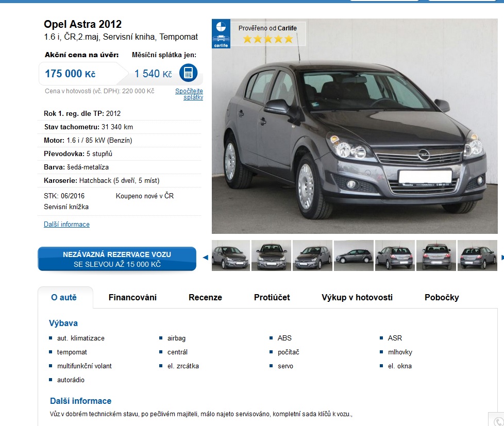Open the Protiúčet tab
Screen dimensions: 504x426
click(272, 298)
